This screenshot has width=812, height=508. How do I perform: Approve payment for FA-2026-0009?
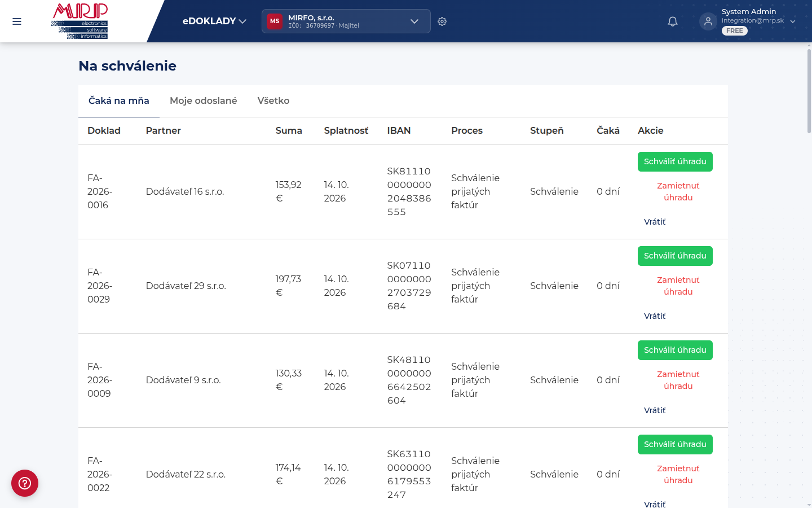tap(675, 350)
